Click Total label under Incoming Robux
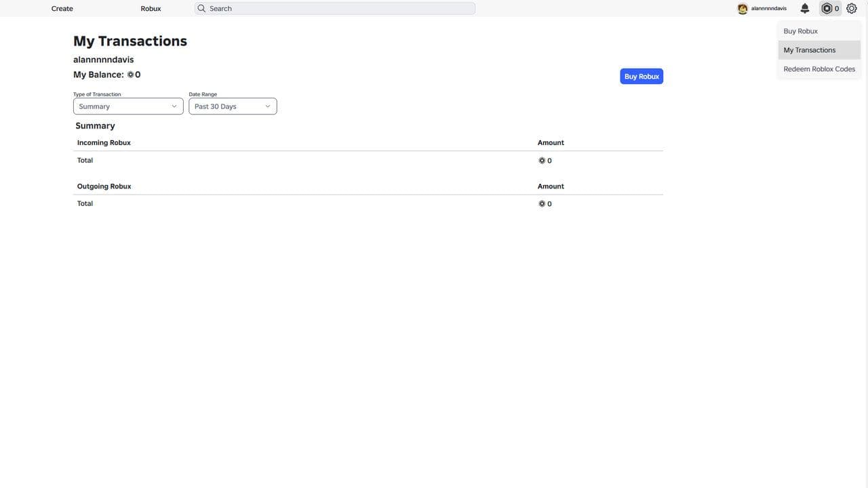This screenshot has height=488, width=868. point(85,160)
